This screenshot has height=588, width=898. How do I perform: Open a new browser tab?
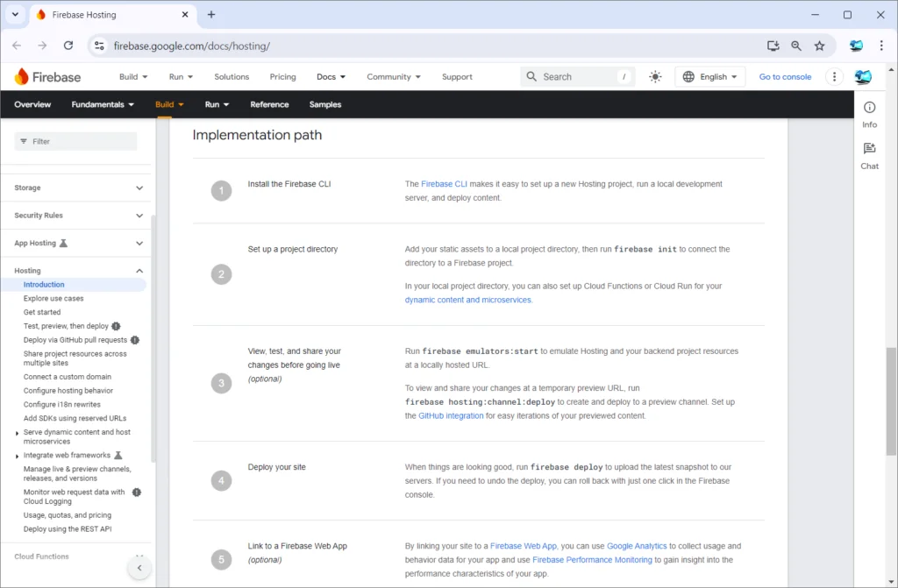pyautogui.click(x=211, y=15)
